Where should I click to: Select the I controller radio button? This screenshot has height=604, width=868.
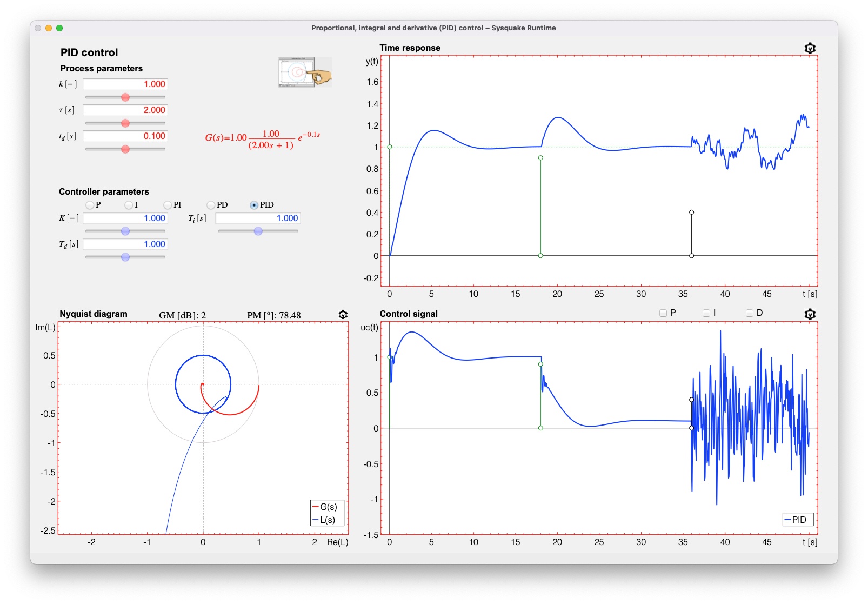coord(129,205)
